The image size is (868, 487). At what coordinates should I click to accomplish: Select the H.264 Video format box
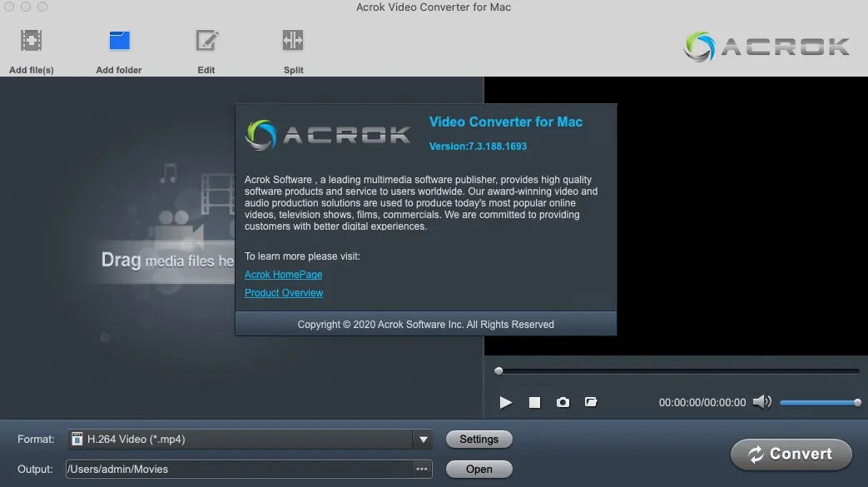240,440
